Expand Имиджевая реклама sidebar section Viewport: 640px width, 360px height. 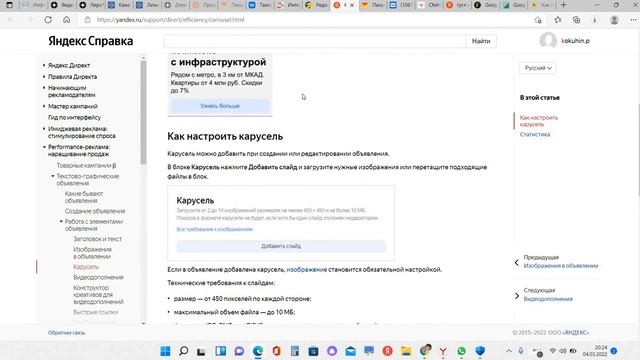(x=44, y=129)
